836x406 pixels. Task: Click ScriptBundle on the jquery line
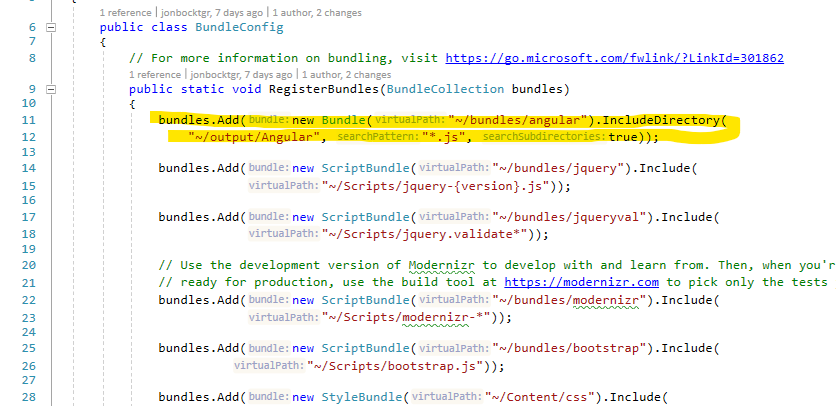(365, 169)
